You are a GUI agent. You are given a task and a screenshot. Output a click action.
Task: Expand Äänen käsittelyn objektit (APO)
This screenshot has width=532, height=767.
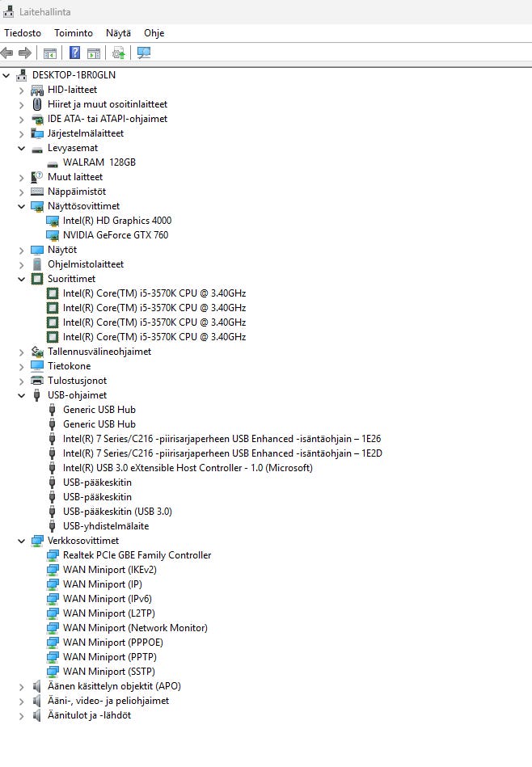22,686
